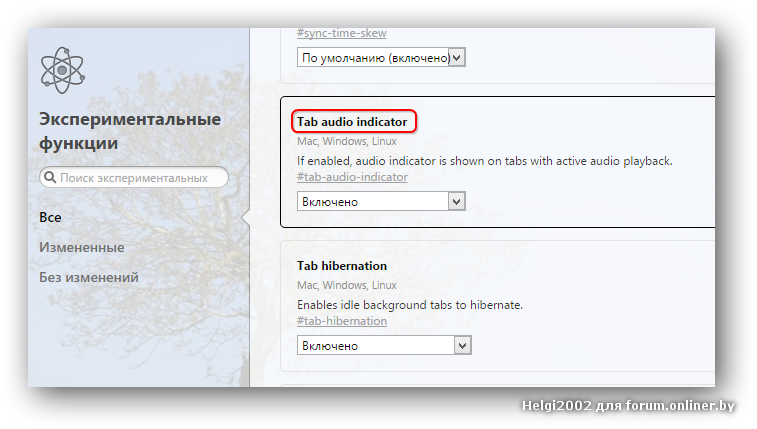The height and width of the screenshot is (429, 757).
Task: Open the #sync-time-skew anchor link
Action: tap(342, 33)
